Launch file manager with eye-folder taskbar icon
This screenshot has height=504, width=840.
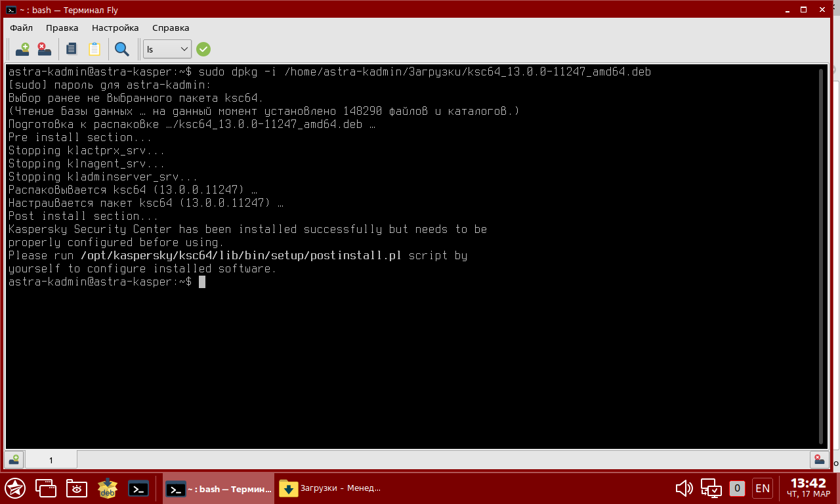pyautogui.click(x=77, y=488)
